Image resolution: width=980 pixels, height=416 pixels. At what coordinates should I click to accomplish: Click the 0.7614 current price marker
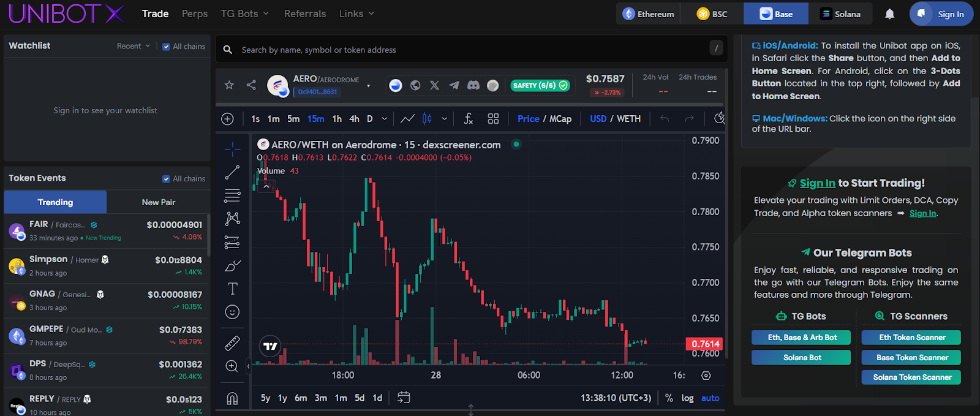pos(705,344)
